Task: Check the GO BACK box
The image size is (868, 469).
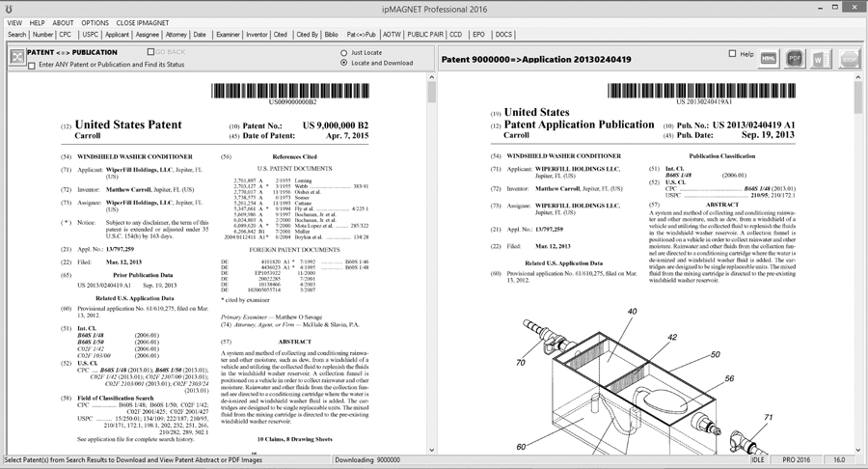Action: click(149, 52)
